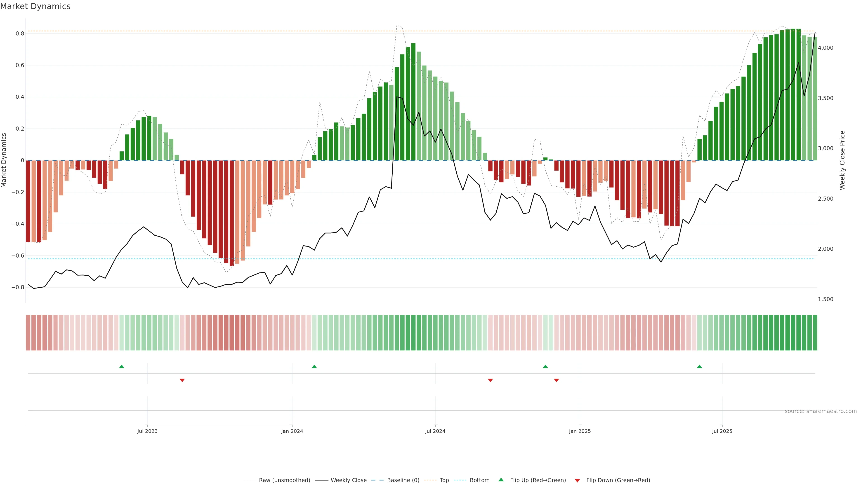Viewport: 868px width, 488px height.
Task: Click the green triangle icon in the legend
Action: click(x=501, y=480)
